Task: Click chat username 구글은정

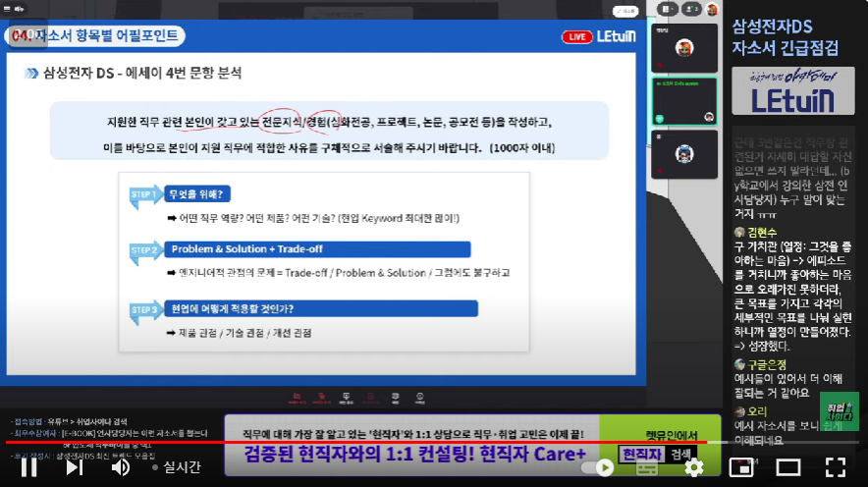Action: (x=767, y=364)
